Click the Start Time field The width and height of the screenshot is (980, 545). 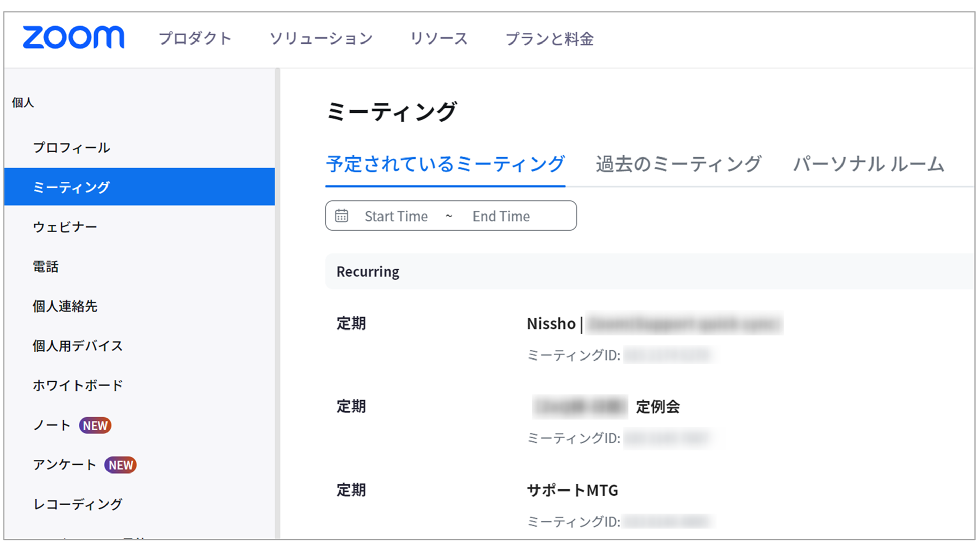(x=396, y=216)
